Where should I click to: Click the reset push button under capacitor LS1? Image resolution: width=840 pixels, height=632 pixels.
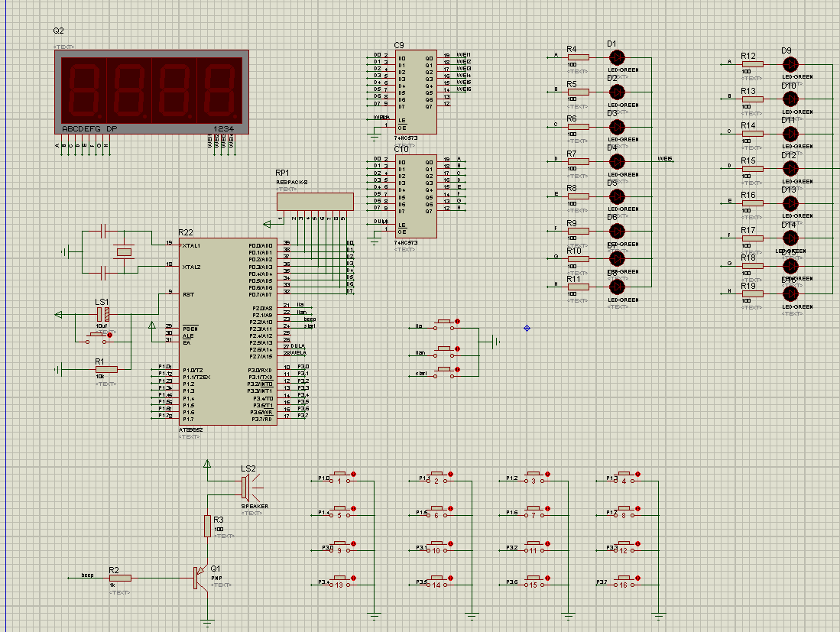coord(98,338)
